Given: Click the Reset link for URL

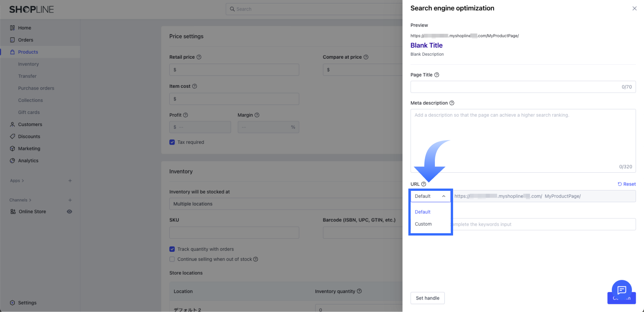Looking at the screenshot, I should click(627, 184).
